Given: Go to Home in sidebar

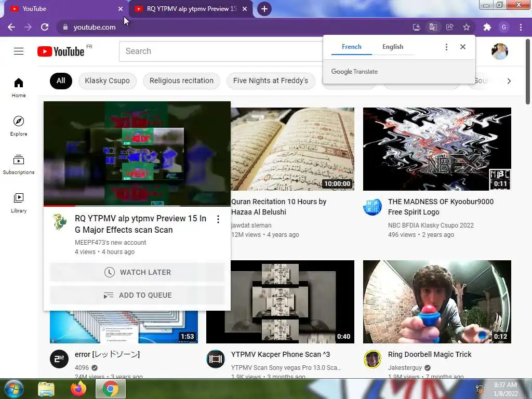Looking at the screenshot, I should pyautogui.click(x=19, y=87).
